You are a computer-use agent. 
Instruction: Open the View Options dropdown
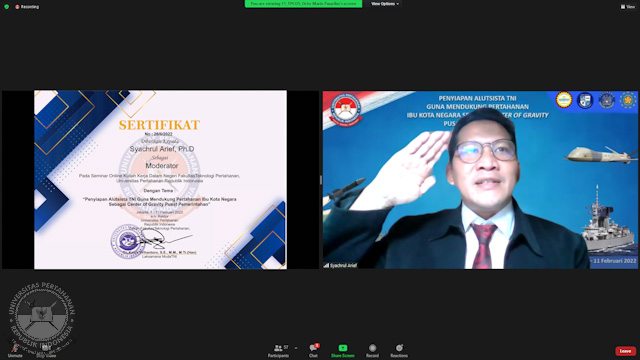(385, 4)
